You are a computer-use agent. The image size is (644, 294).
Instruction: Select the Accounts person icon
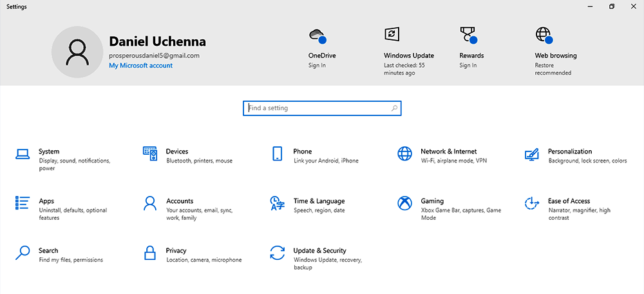[x=150, y=203]
